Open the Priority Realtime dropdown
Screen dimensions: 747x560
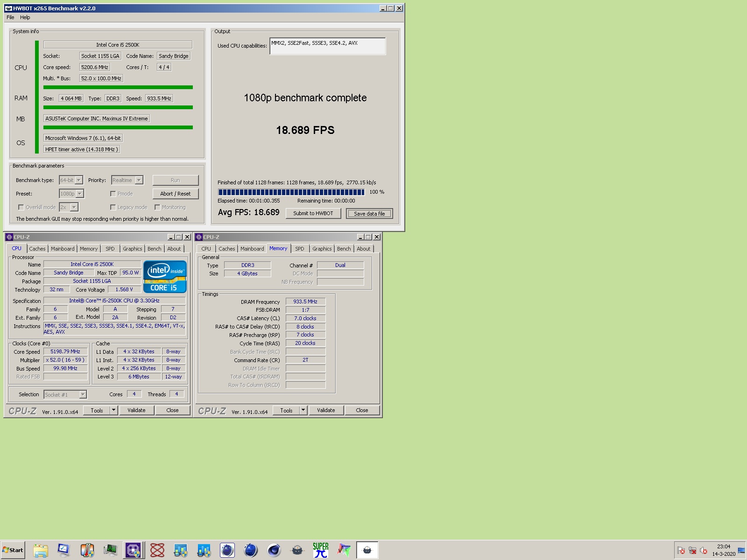click(127, 180)
